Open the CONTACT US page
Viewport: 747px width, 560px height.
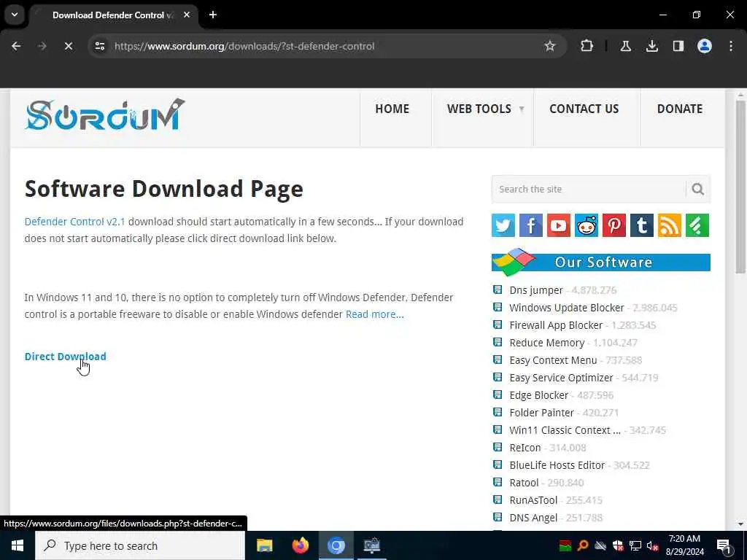click(x=584, y=109)
